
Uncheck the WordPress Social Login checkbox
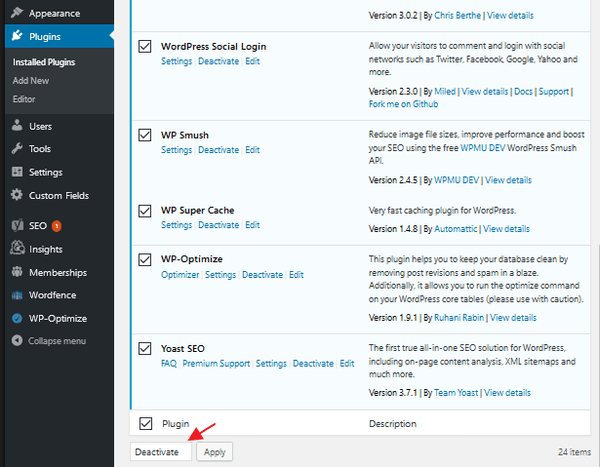pyautogui.click(x=145, y=46)
